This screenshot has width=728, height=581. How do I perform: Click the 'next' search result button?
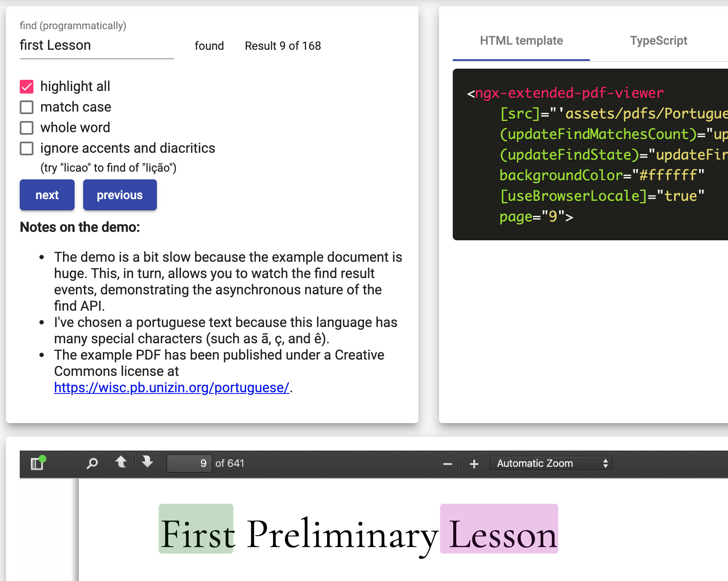click(x=47, y=195)
